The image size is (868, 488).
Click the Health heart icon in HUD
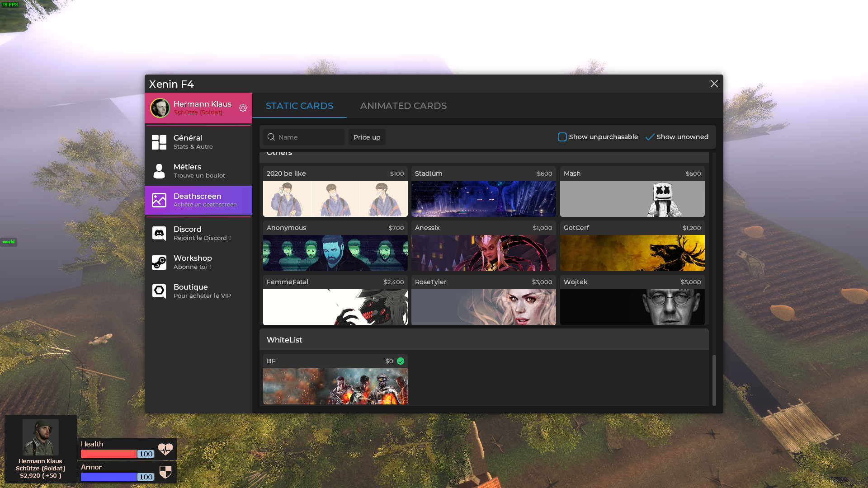(x=165, y=449)
